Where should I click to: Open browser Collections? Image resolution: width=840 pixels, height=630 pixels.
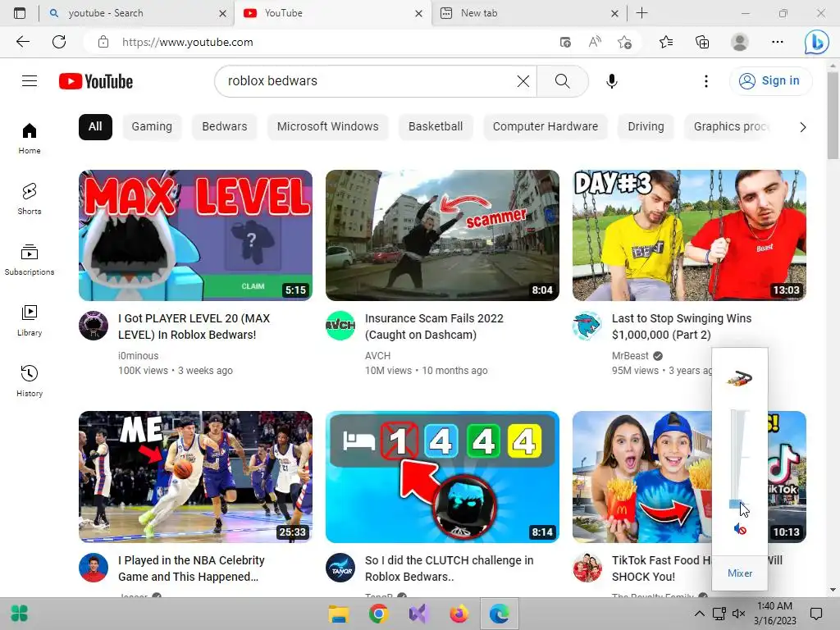click(x=702, y=42)
